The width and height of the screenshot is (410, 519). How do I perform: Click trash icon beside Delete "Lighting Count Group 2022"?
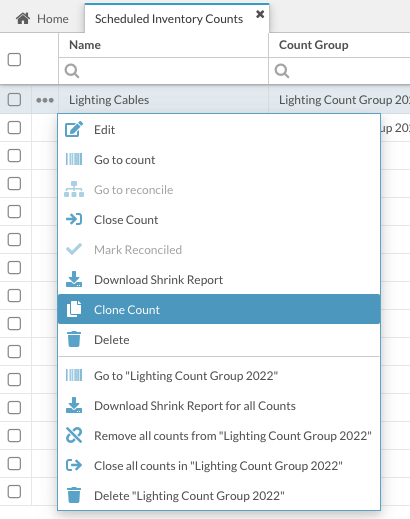pyautogui.click(x=74, y=495)
